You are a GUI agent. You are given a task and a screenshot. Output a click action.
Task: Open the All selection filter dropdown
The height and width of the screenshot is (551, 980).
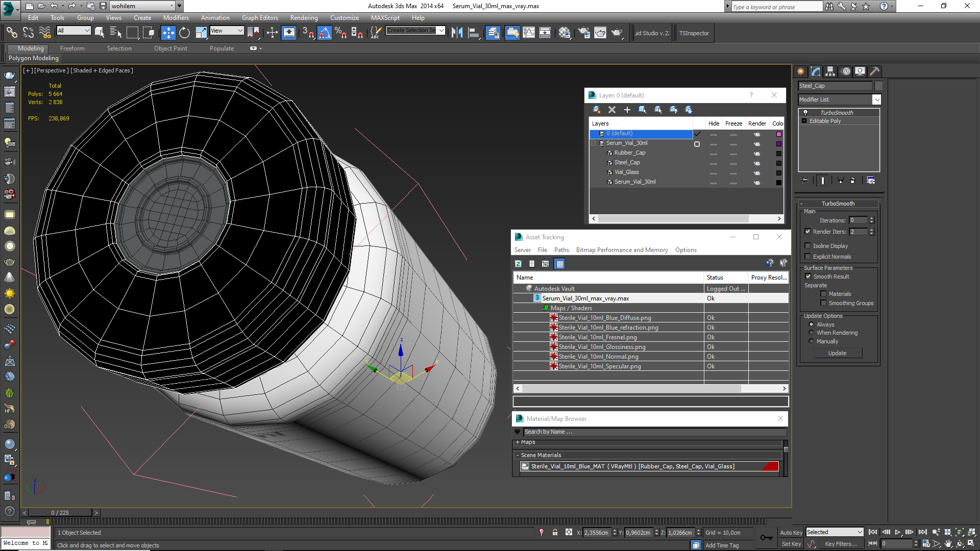pyautogui.click(x=73, y=31)
